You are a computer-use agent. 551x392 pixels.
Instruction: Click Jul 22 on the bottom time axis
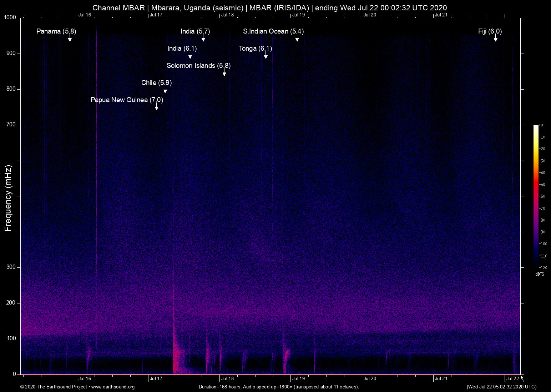[512, 379]
